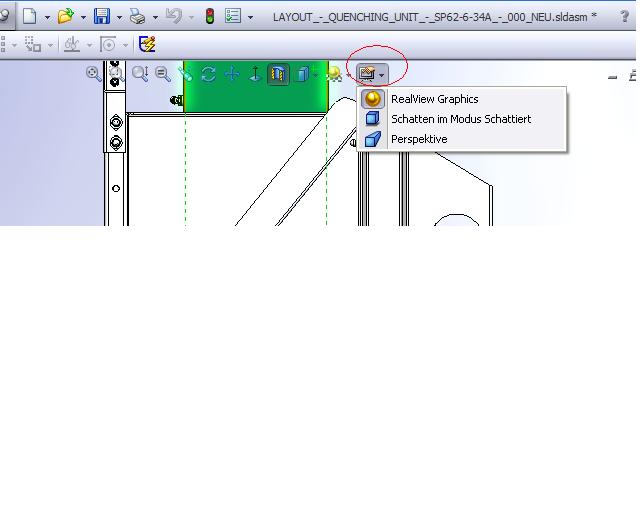Click the scene lighting bulb icon
Screen dimensions: 640x512
[x=334, y=74]
